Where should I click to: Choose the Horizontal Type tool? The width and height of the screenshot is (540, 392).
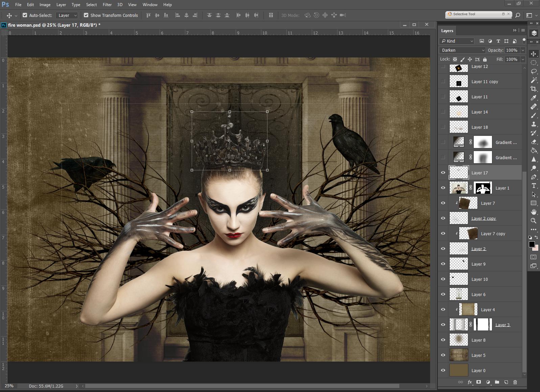point(534,186)
